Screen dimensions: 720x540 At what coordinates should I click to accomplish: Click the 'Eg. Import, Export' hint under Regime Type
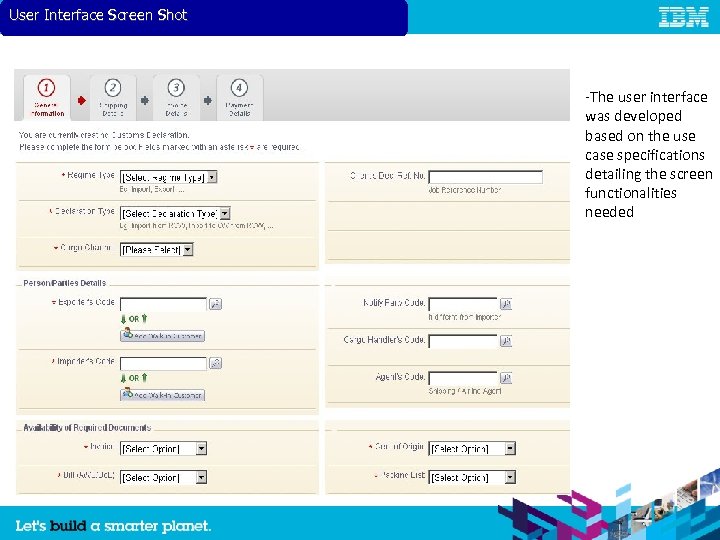pos(152,189)
